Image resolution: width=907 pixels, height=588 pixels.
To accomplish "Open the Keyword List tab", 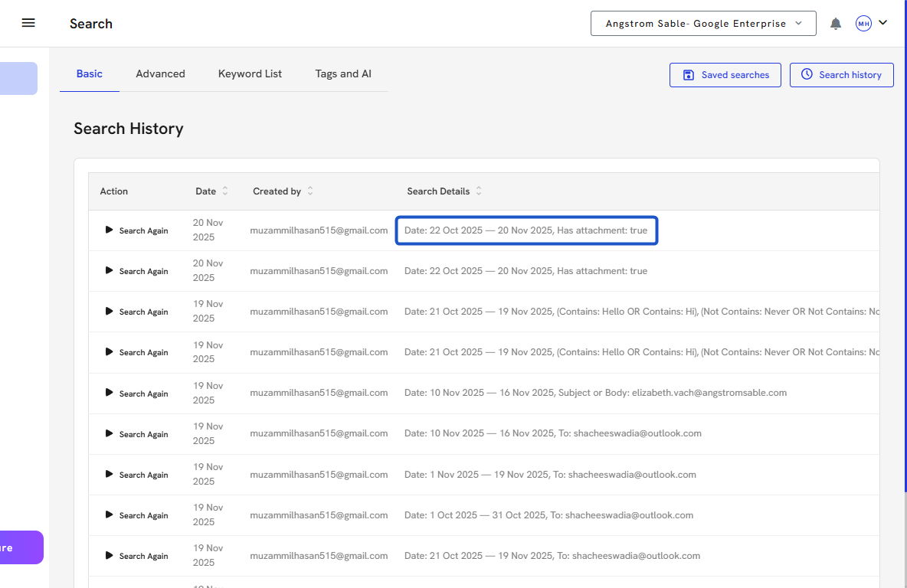I will pyautogui.click(x=250, y=74).
